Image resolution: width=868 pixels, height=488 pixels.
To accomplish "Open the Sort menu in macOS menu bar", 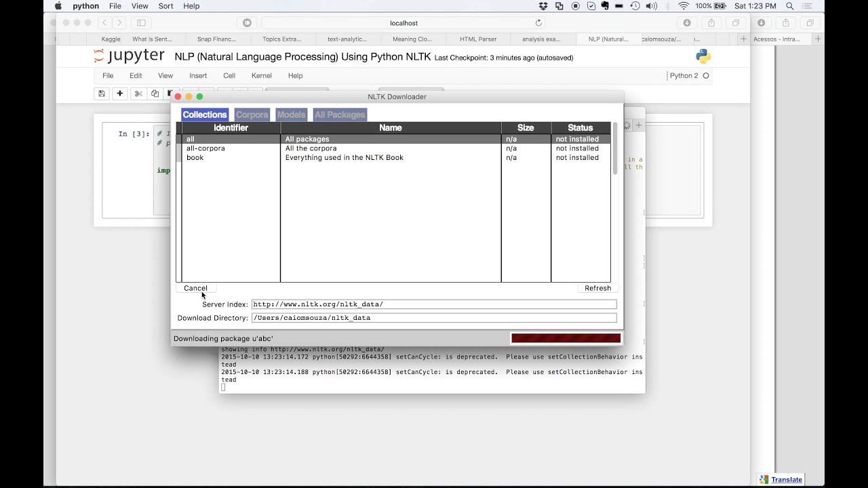I will 165,6.
